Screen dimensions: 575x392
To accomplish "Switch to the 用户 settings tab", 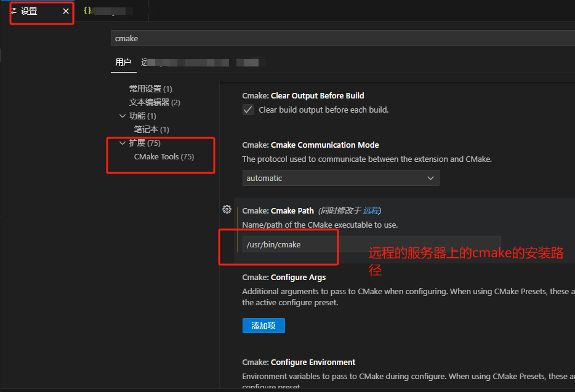I will click(123, 62).
